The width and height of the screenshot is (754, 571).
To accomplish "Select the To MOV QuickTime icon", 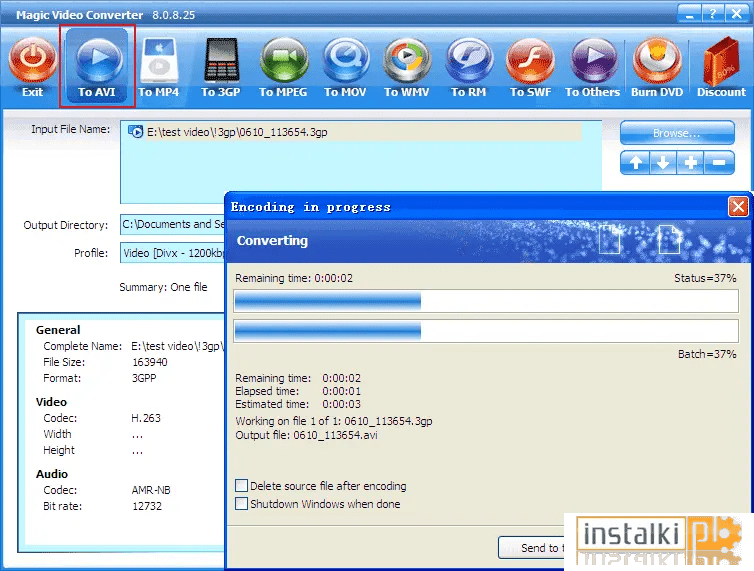I will [346, 61].
